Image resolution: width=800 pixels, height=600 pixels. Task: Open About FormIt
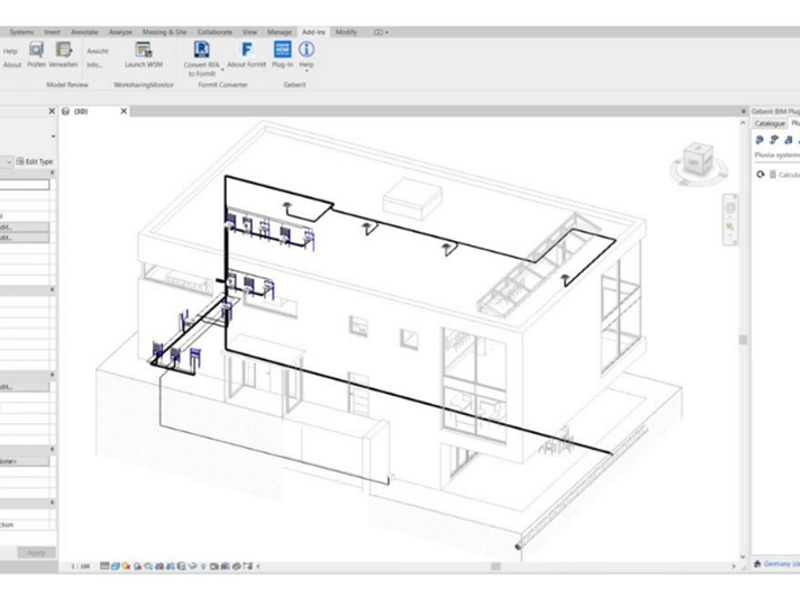coord(246,53)
